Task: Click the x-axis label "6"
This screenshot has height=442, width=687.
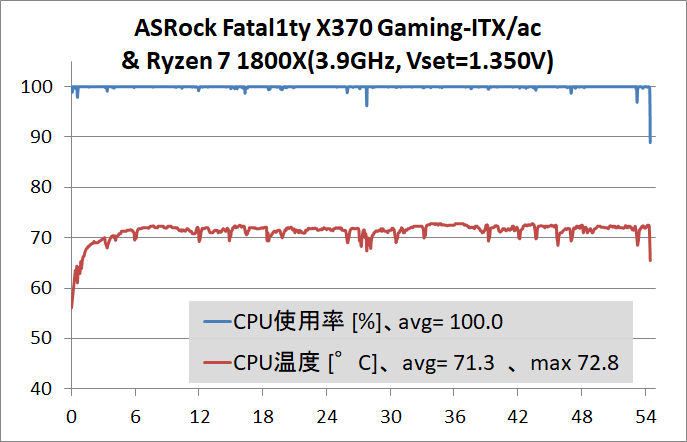Action: pyautogui.click(x=135, y=417)
